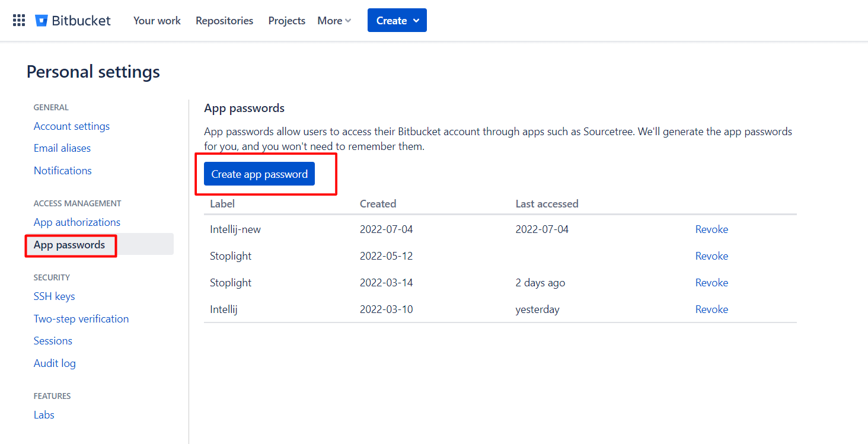The image size is (868, 444).
Task: Go to Notifications settings
Action: pos(63,171)
